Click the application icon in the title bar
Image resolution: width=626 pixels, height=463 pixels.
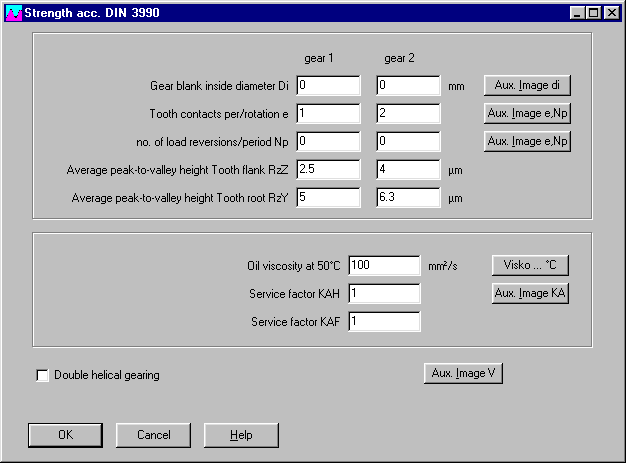pyautogui.click(x=12, y=13)
